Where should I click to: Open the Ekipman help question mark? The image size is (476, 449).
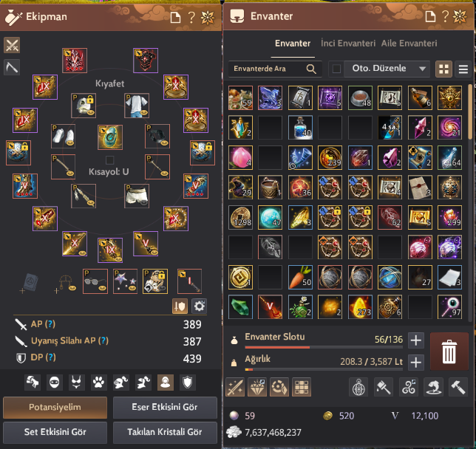(191, 17)
